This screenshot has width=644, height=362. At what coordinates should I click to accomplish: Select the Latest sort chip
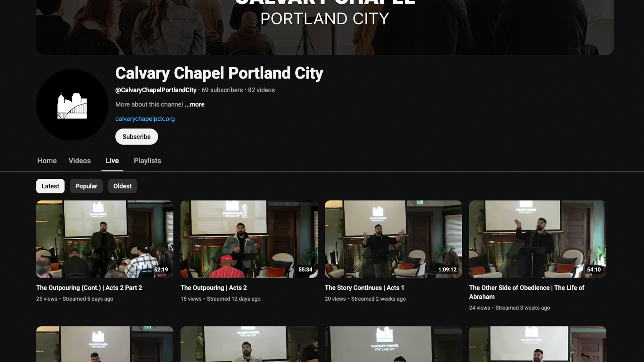pos(50,186)
